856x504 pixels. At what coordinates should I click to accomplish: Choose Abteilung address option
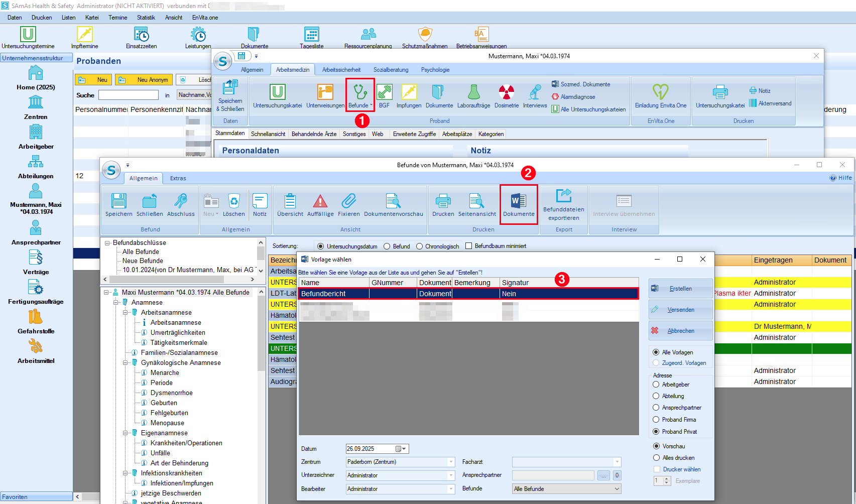click(656, 396)
